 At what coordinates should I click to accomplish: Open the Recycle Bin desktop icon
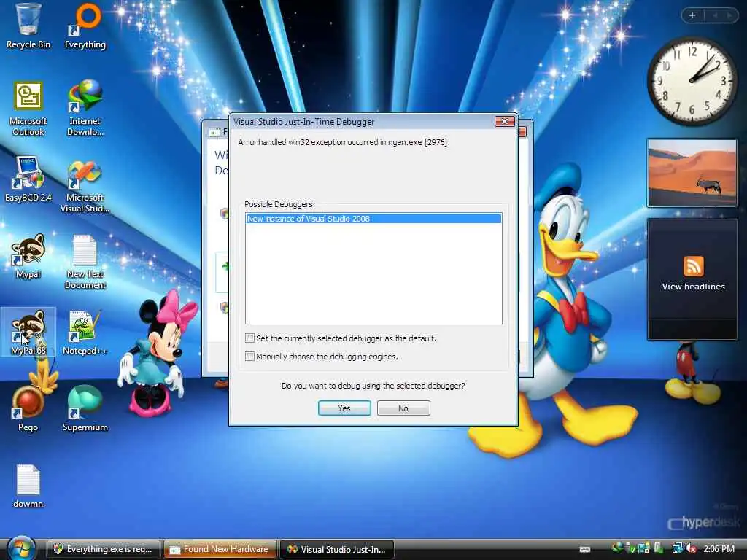click(28, 26)
